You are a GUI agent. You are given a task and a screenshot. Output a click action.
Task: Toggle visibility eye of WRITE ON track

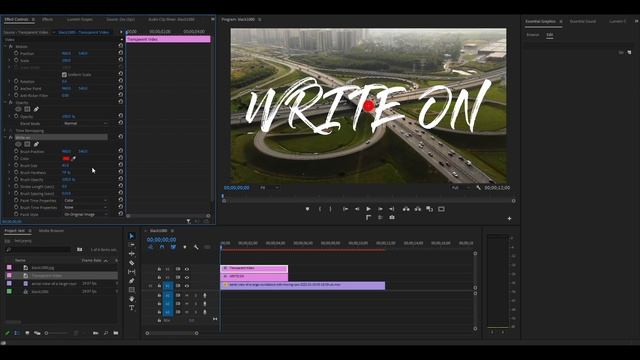(x=187, y=277)
